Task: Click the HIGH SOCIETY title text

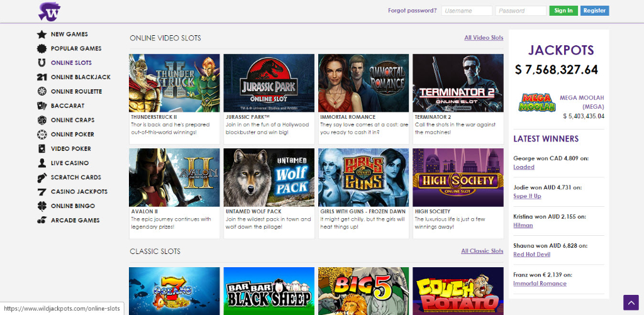Action: (x=433, y=211)
